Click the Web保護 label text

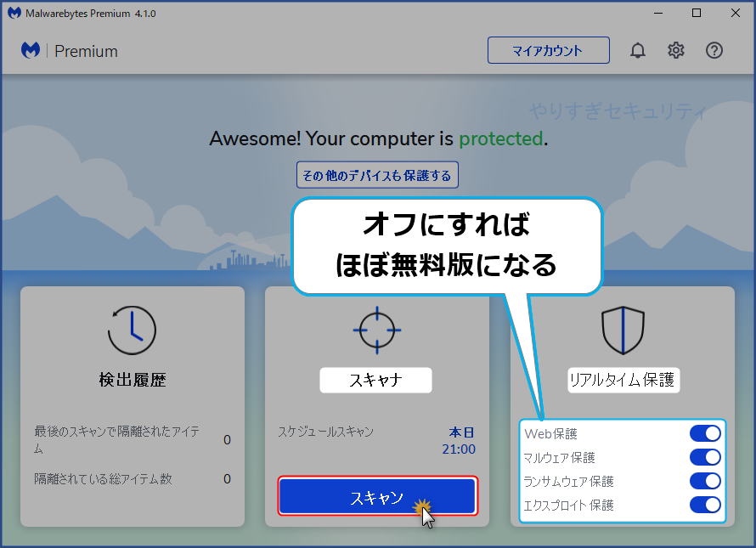(x=550, y=433)
